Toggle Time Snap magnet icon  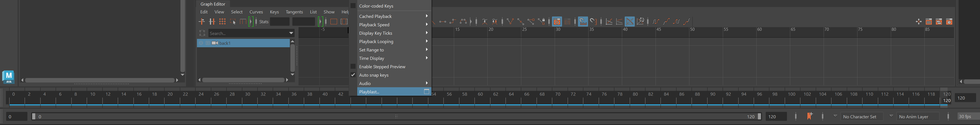point(583,22)
